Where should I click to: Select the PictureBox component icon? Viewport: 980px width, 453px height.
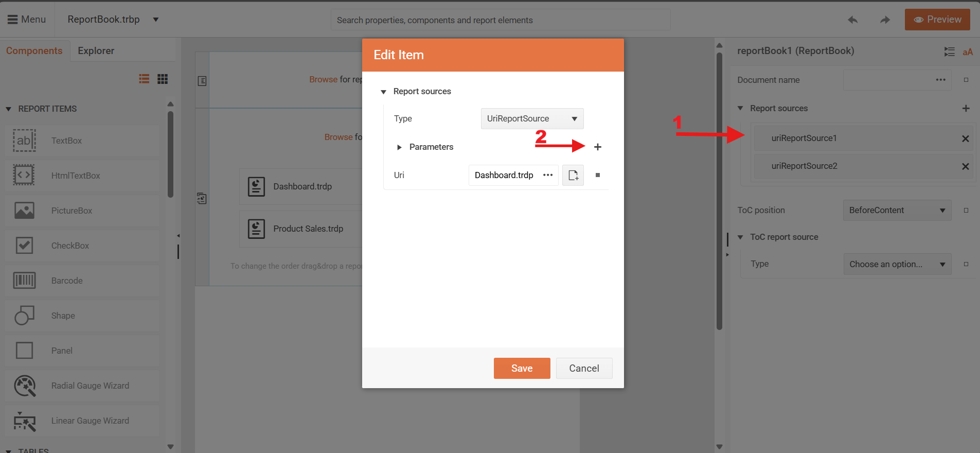[x=24, y=211]
